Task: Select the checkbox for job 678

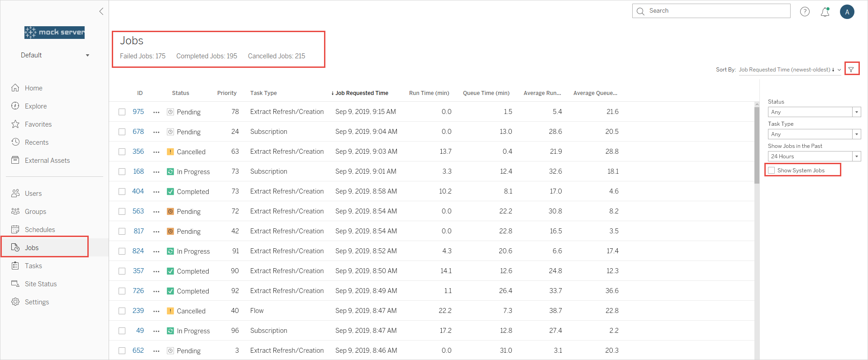Action: 122,132
